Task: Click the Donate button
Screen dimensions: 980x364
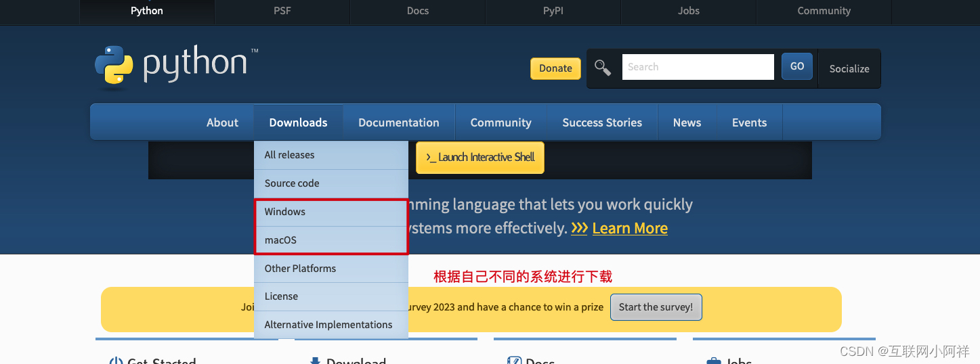Action: click(555, 68)
